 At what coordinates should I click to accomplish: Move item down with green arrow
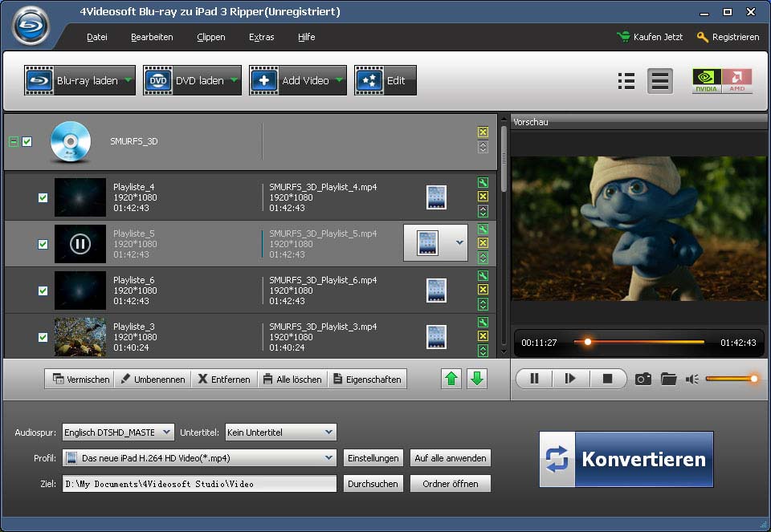point(477,379)
